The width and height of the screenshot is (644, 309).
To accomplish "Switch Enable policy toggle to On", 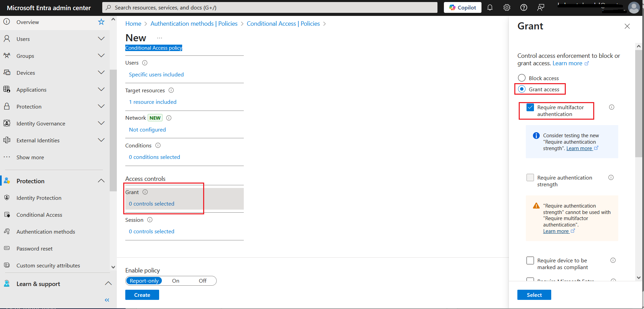I will (176, 281).
